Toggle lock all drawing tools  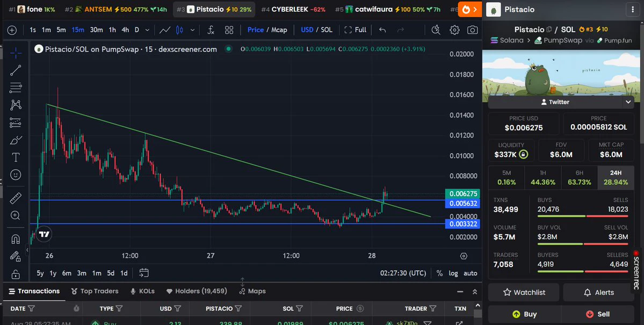coord(16,274)
